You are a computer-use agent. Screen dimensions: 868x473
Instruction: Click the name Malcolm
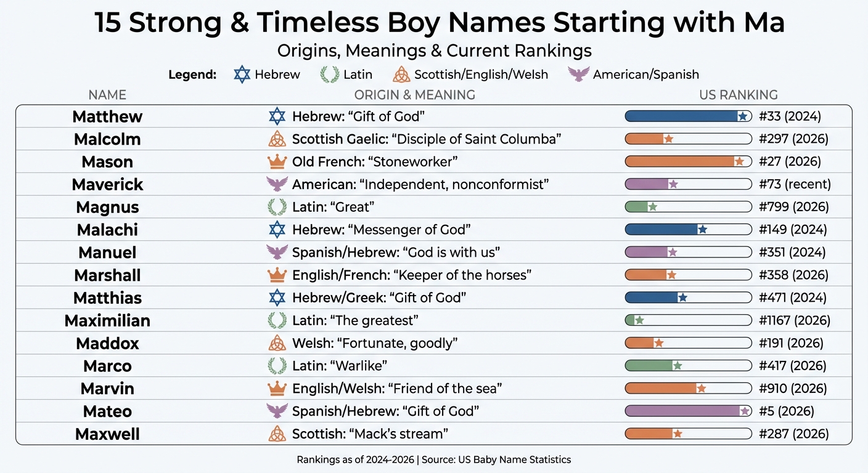point(107,139)
